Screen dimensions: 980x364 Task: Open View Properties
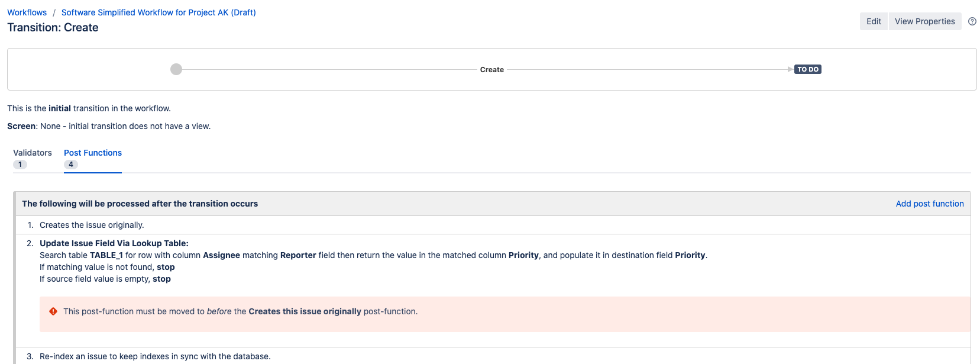point(924,21)
